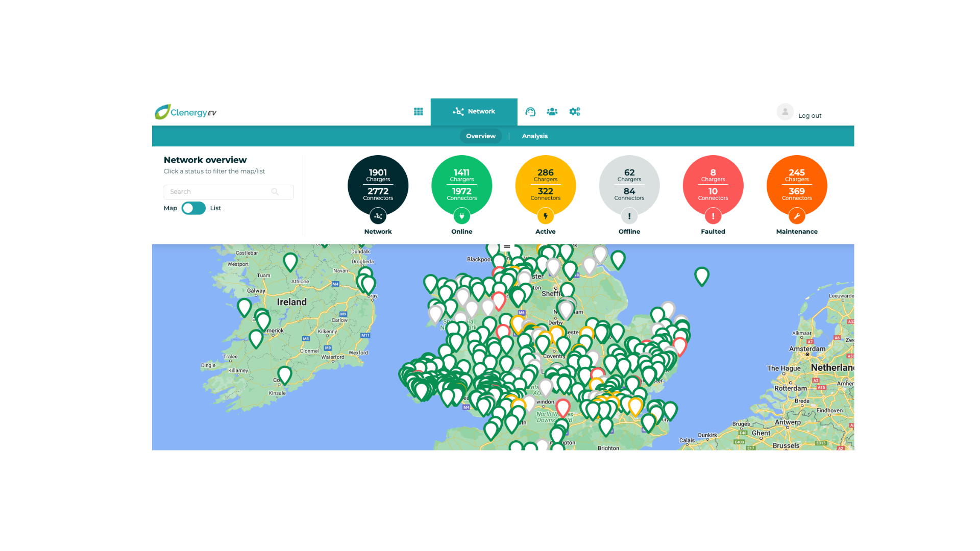Select the Analysis tab
This screenshot has height=551, width=980.
pyautogui.click(x=534, y=136)
